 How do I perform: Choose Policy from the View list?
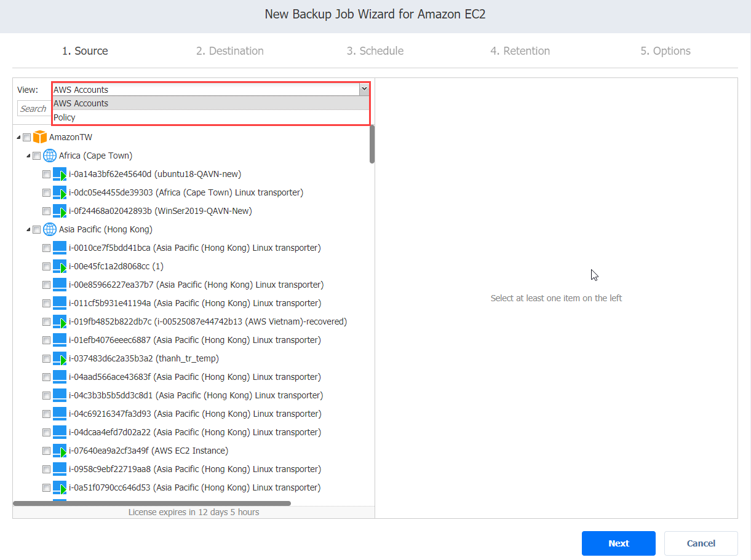[210, 117]
